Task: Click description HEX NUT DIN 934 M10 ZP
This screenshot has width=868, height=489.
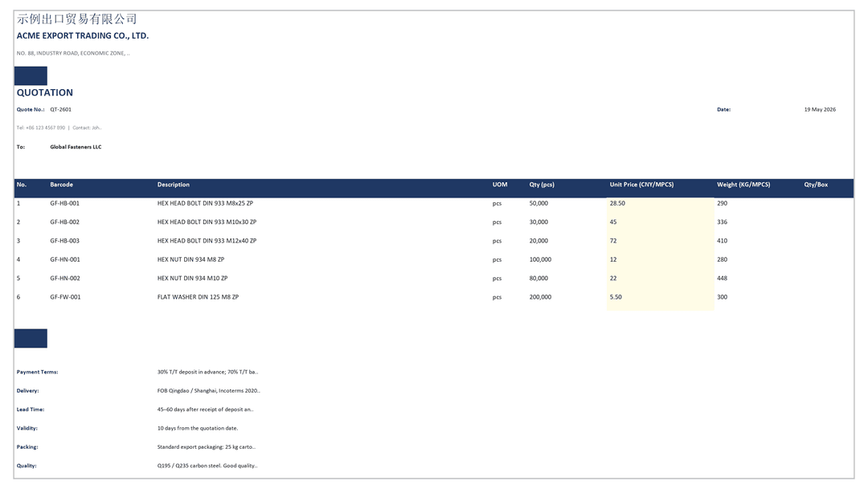Action: [x=192, y=279]
